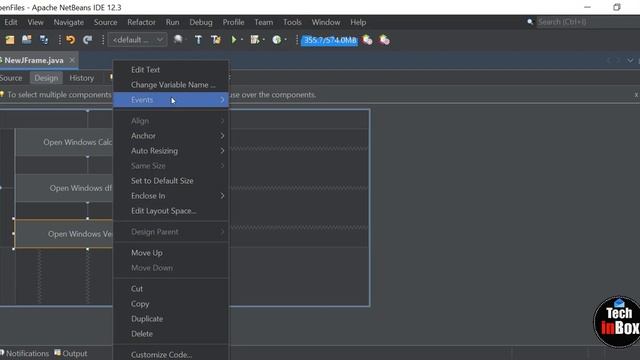Redo the last action
The image size is (640, 360).
[x=87, y=40]
